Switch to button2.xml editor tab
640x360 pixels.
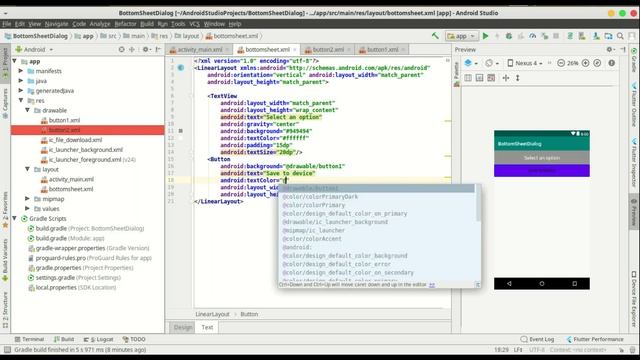click(x=328, y=49)
